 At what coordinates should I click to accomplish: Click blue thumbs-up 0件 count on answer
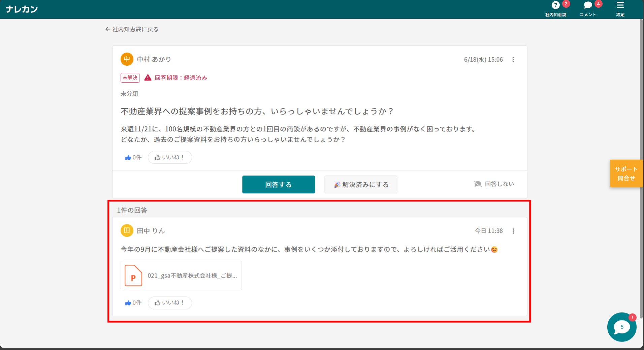133,303
